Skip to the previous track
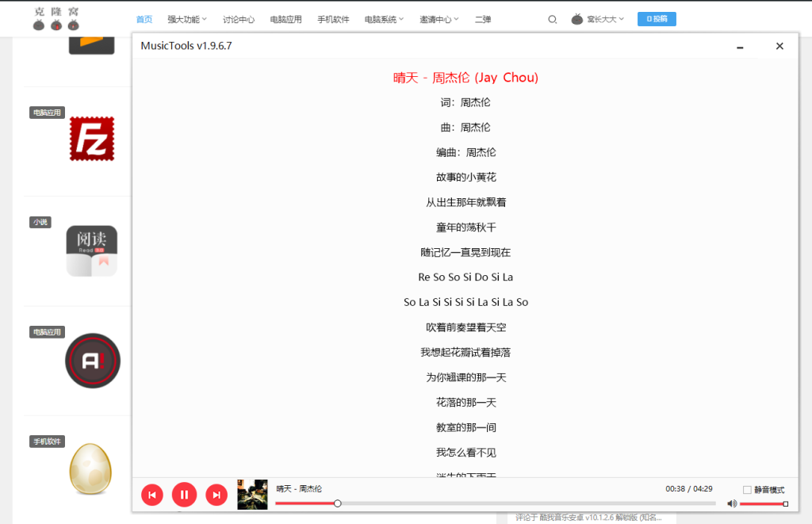 (x=152, y=495)
